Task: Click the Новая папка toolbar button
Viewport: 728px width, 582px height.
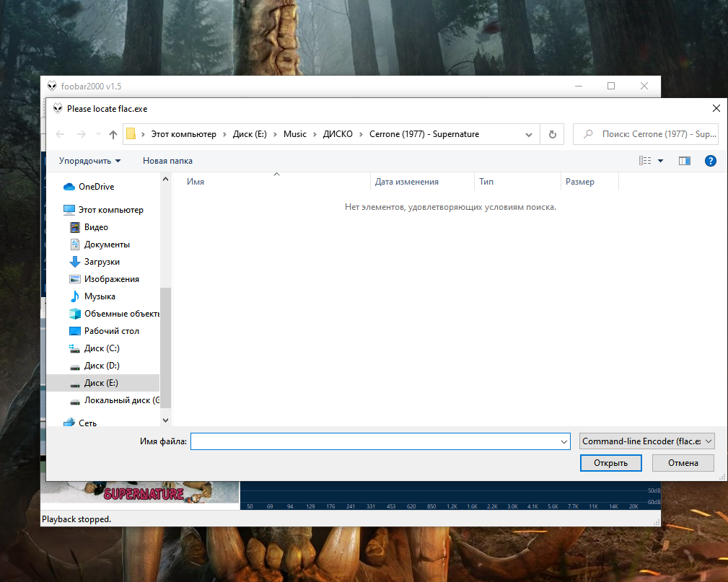Action: click(167, 161)
